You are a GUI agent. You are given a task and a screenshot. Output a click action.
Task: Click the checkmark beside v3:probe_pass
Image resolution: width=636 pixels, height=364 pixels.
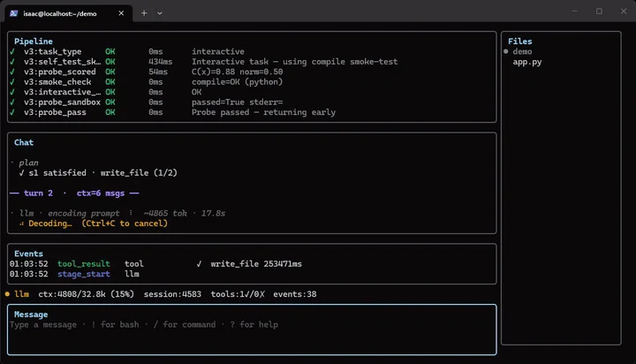click(x=12, y=112)
